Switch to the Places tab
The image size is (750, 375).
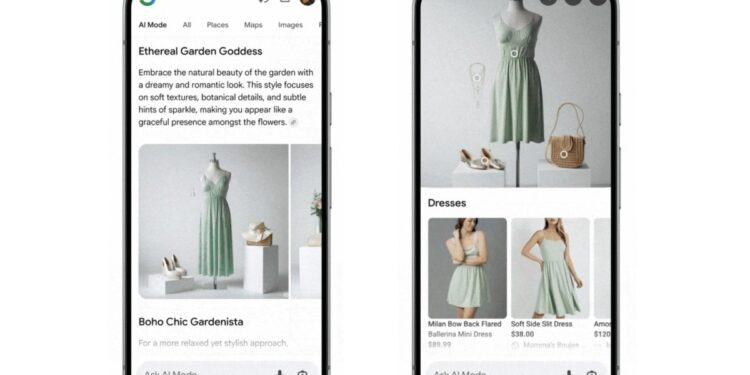pyautogui.click(x=218, y=25)
